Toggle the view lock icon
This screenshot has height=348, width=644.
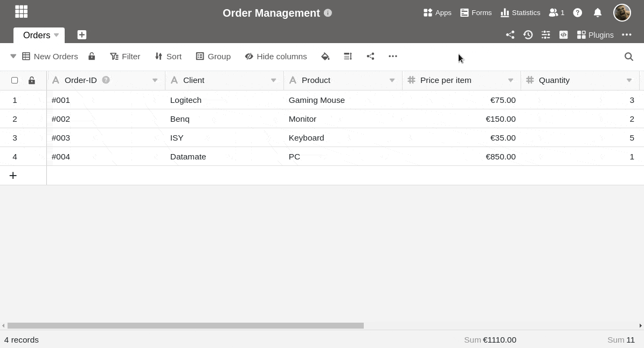click(92, 57)
